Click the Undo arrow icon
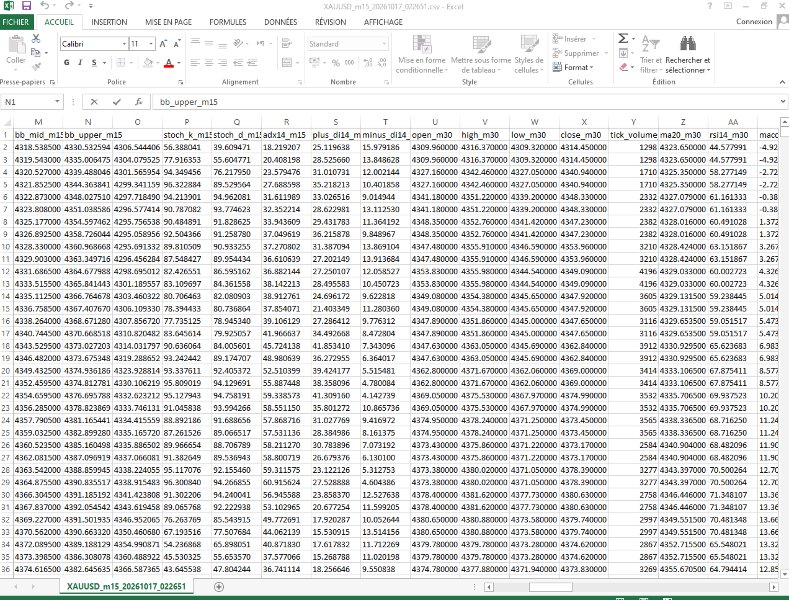The height and width of the screenshot is (600, 789). [45, 6]
